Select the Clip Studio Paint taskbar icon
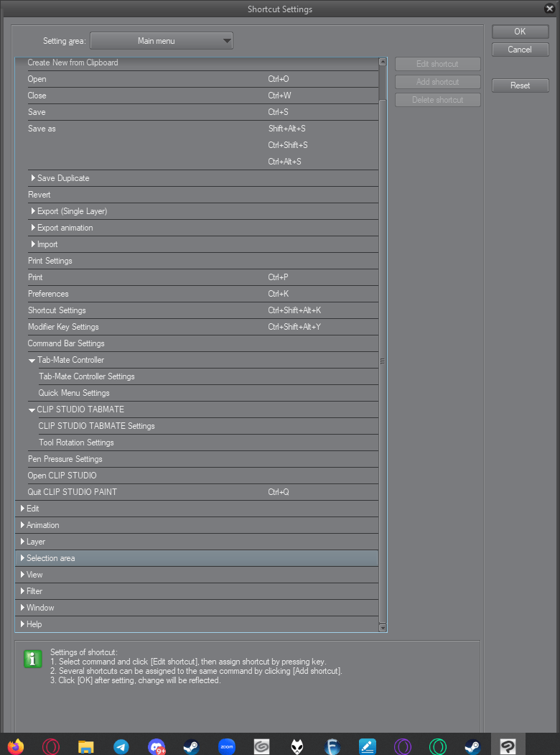 (x=508, y=746)
